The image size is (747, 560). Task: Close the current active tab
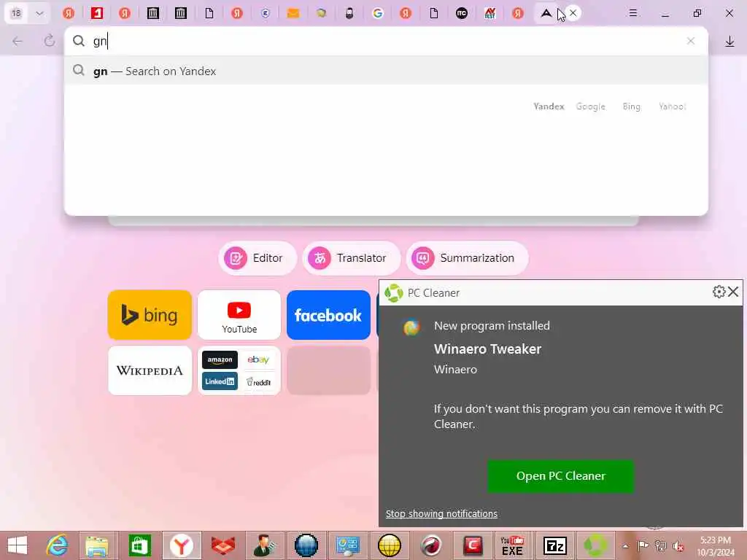click(x=573, y=13)
